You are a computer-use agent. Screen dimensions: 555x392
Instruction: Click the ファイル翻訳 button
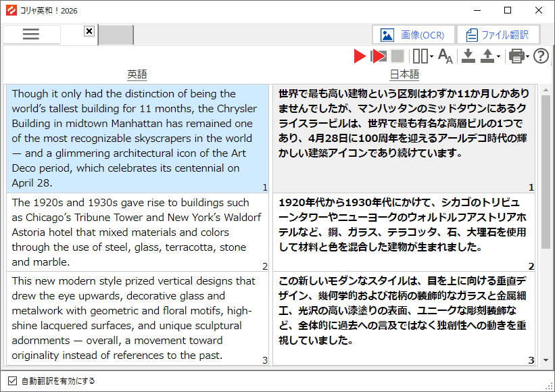pyautogui.click(x=498, y=34)
